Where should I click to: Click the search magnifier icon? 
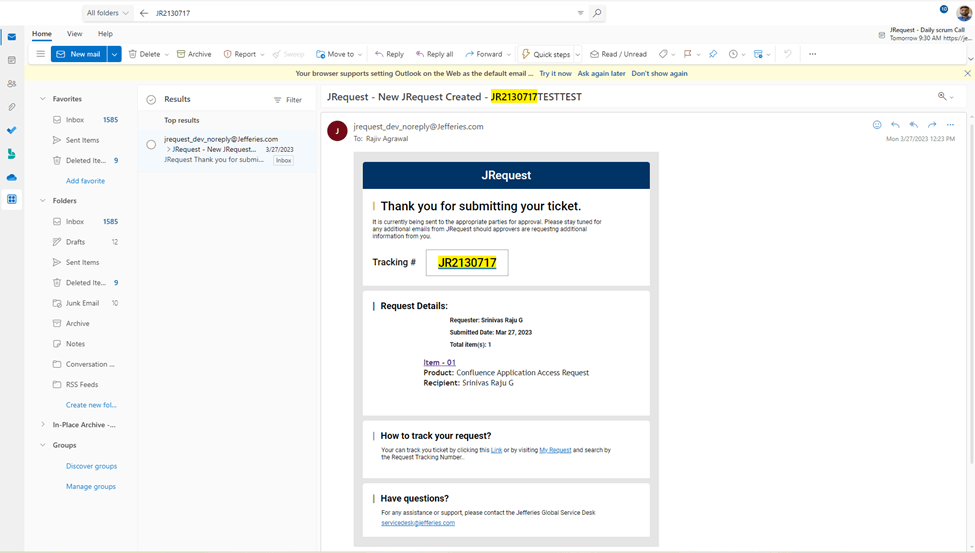coord(597,13)
